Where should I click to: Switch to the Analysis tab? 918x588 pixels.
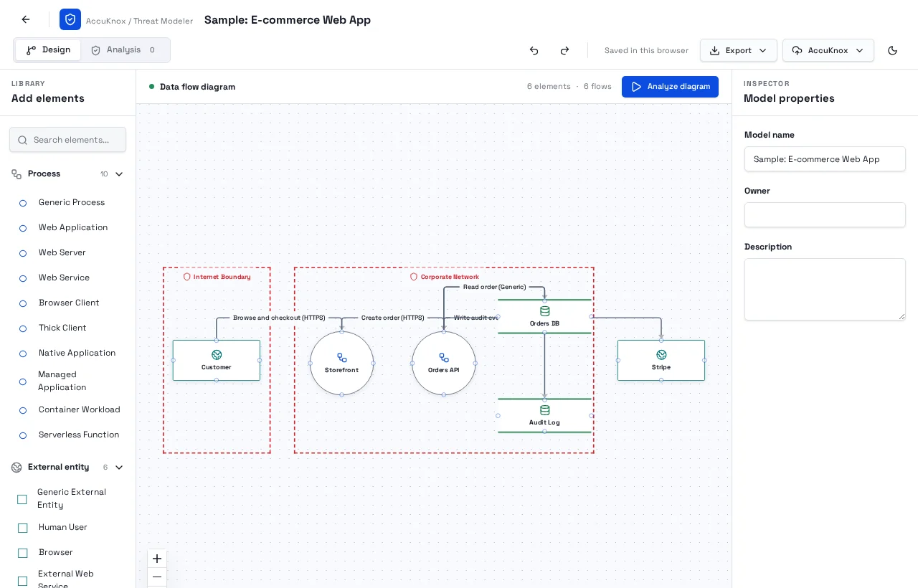coord(125,50)
